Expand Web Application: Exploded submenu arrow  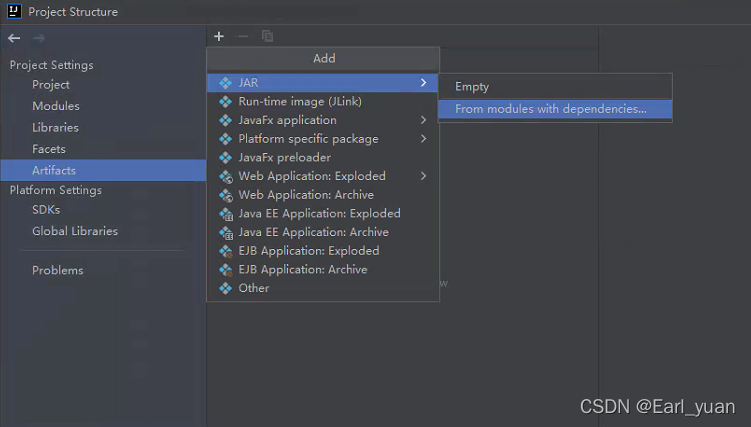tap(424, 176)
